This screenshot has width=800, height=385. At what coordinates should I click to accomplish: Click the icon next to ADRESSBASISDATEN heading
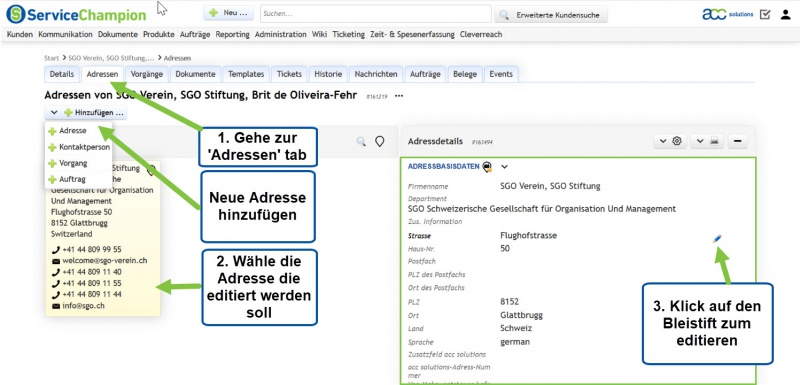click(487, 166)
